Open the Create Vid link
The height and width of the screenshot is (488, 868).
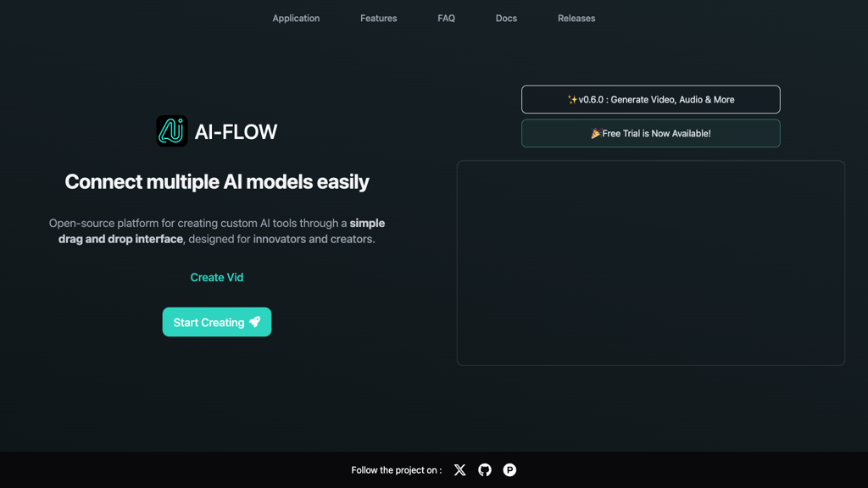tap(217, 277)
